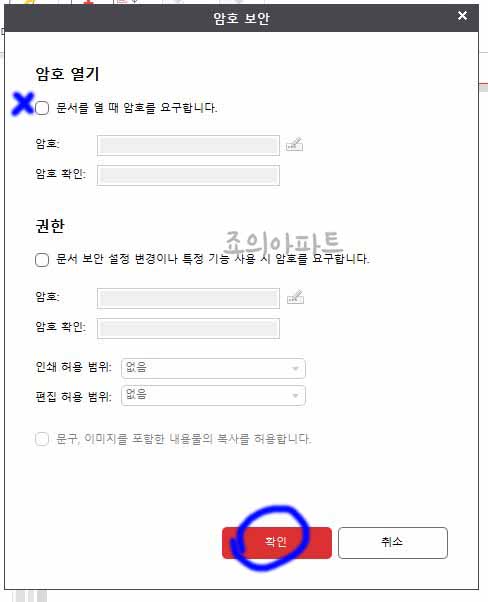Click the 편집 허용 범위 label
The width and height of the screenshot is (488, 602).
[x=73, y=396]
